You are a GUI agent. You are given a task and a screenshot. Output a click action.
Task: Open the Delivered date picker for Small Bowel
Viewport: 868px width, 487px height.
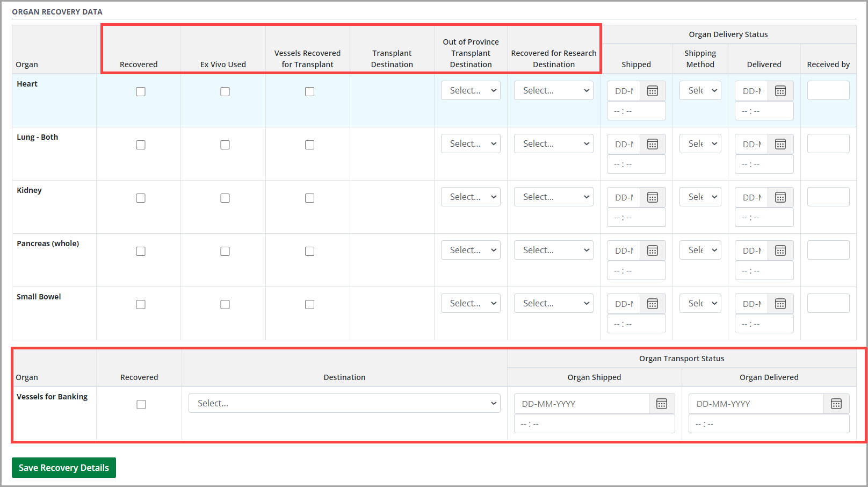[x=780, y=303]
